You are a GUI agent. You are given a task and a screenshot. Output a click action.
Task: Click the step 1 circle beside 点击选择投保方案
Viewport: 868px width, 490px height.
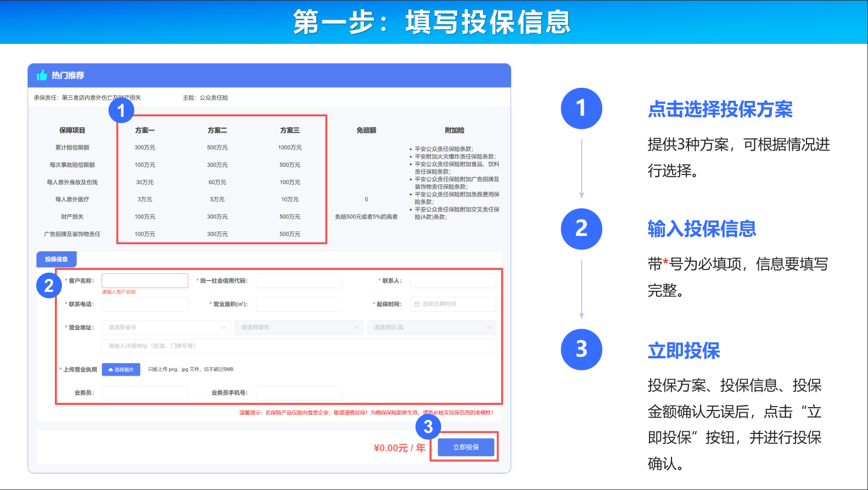(x=581, y=109)
